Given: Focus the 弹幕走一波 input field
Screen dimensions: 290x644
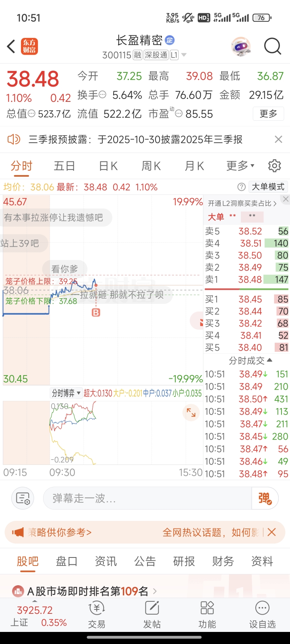Looking at the screenshot, I should pyautogui.click(x=147, y=499).
